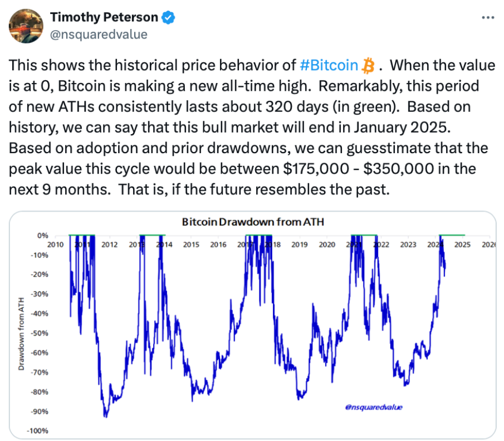The image size is (504, 441).
Task: Click the 2019 label on x-axis
Action: coord(299,244)
